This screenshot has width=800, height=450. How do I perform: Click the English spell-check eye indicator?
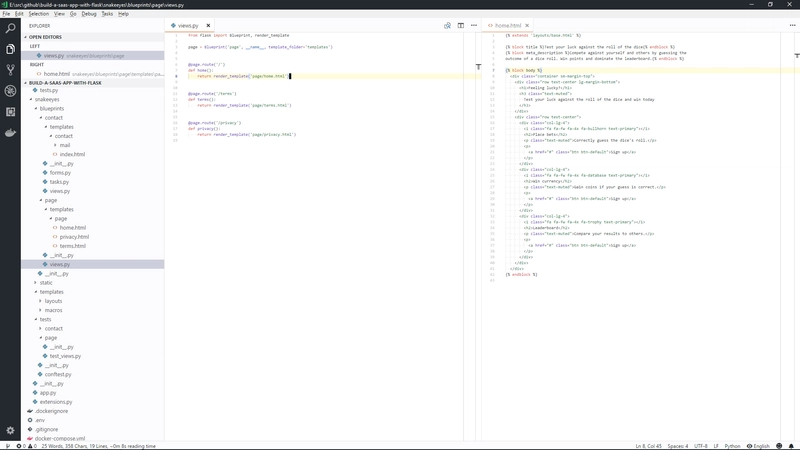pos(758,446)
